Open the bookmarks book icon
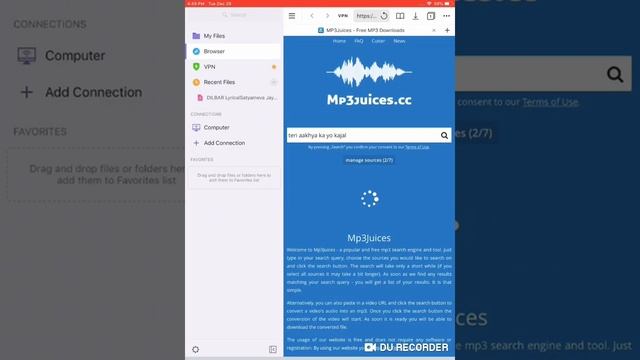The width and height of the screenshot is (640, 360). pyautogui.click(x=400, y=16)
